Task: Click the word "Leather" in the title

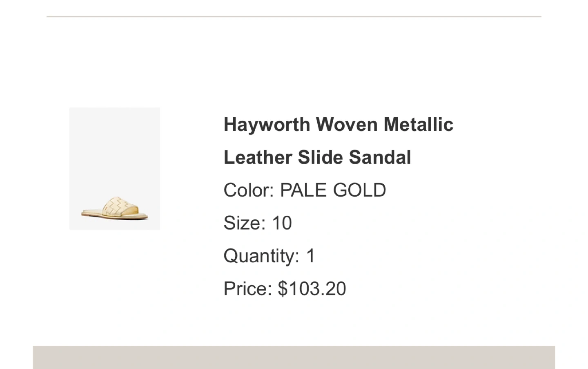Action: [x=258, y=158]
